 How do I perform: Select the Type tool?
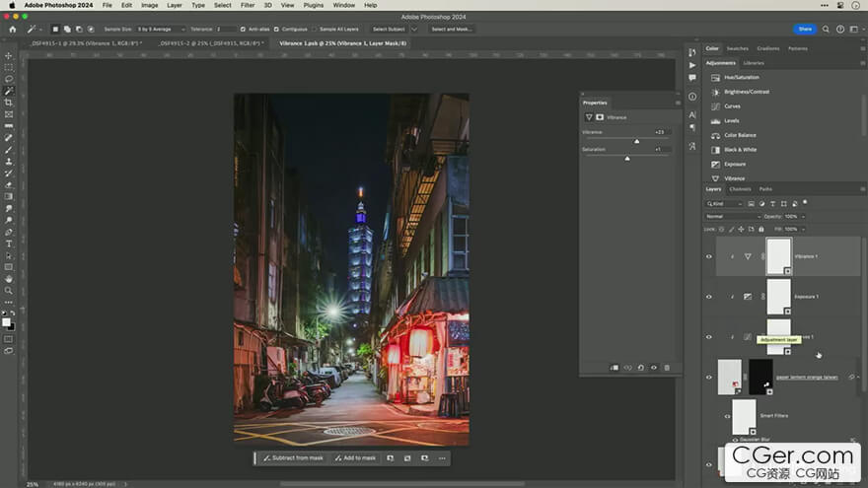(9, 244)
